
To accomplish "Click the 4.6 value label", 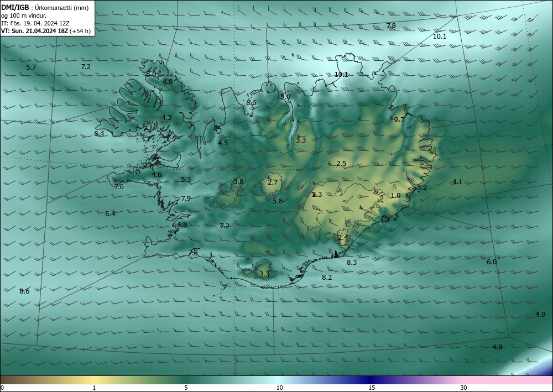I will 156,175.
